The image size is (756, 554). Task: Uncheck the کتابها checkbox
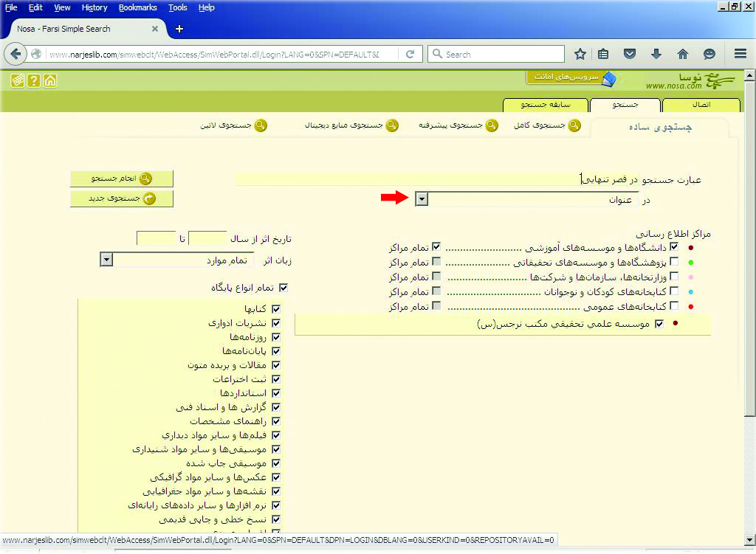[x=276, y=309]
